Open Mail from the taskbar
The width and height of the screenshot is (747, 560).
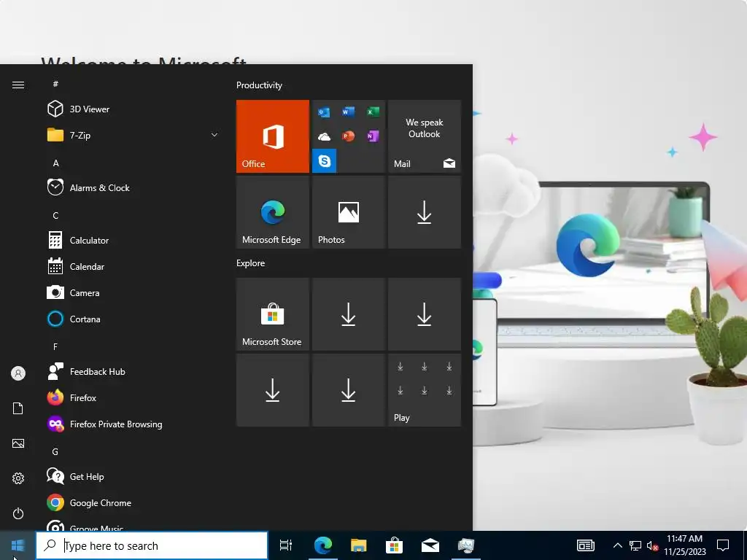tap(430, 545)
